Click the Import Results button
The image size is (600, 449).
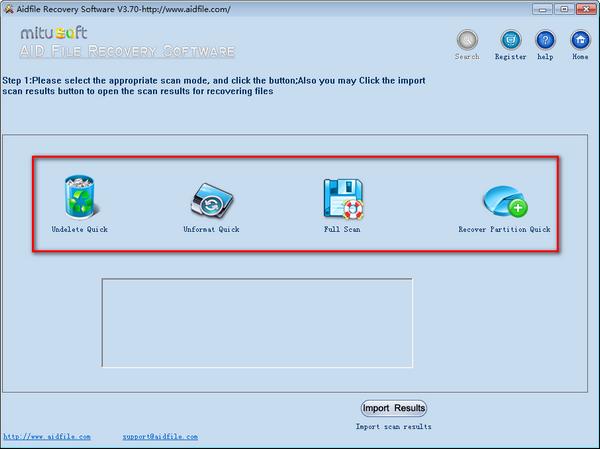pyautogui.click(x=394, y=408)
